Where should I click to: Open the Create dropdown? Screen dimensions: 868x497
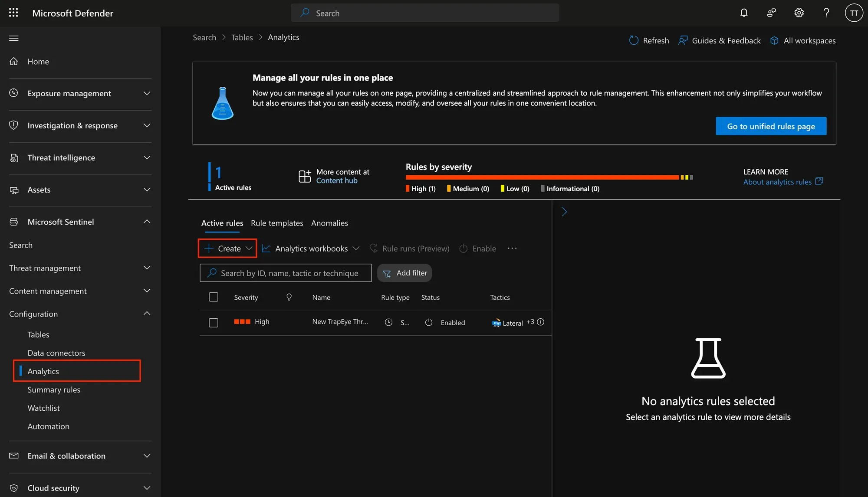(x=228, y=248)
